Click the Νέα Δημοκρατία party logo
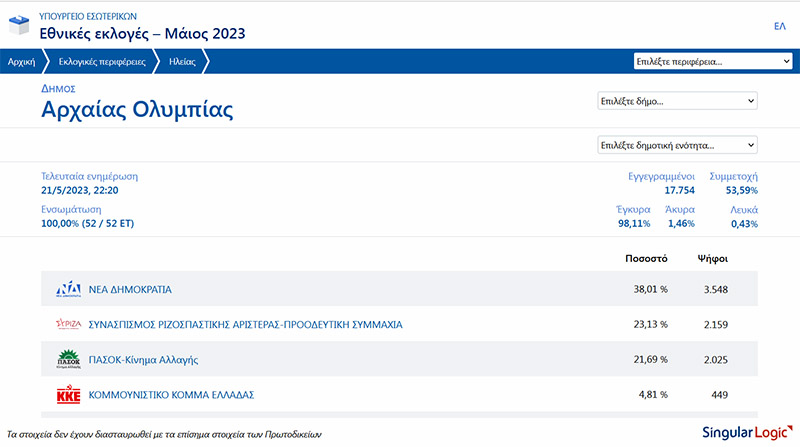Screen dimensions: 800x447 pos(68,290)
